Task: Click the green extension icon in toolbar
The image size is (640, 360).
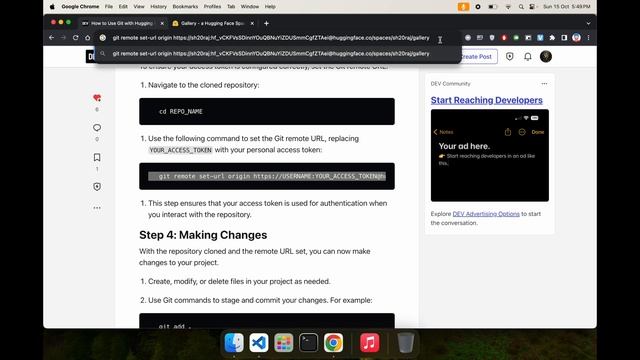Action: click(x=516, y=38)
